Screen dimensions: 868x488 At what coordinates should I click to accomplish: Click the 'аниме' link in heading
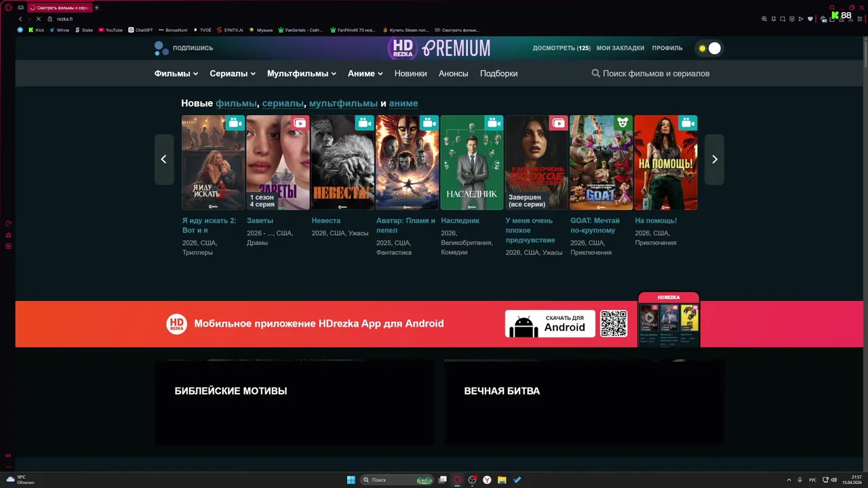click(403, 103)
